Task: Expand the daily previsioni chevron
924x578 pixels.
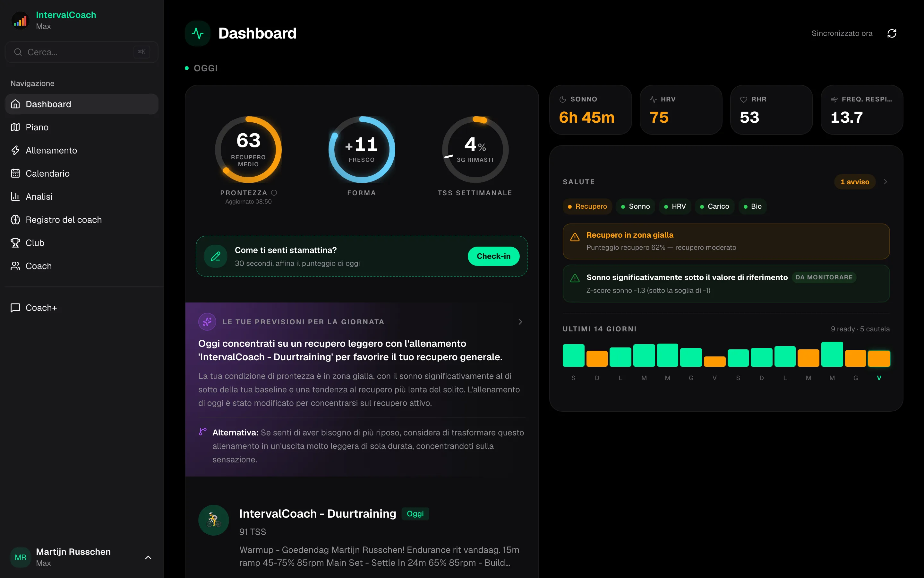Action: 520,322
